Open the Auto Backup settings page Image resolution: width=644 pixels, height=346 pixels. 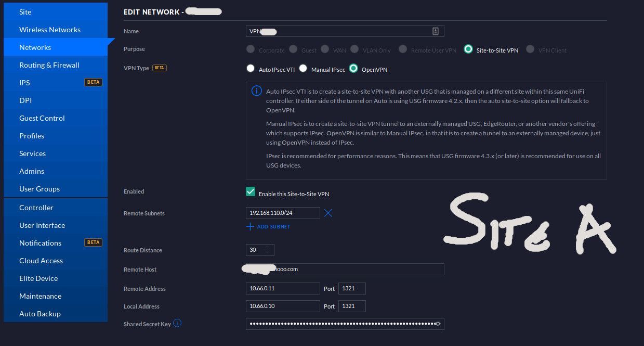[x=40, y=314]
